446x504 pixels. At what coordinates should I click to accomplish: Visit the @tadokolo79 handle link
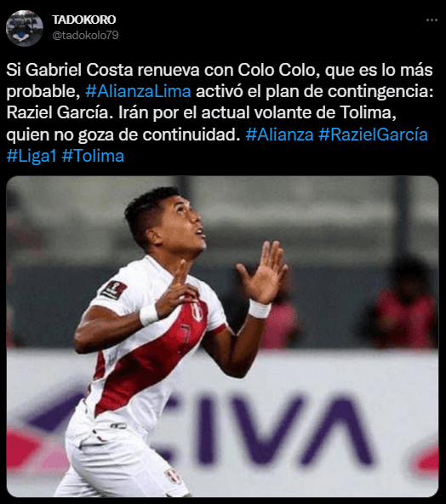pos(85,35)
